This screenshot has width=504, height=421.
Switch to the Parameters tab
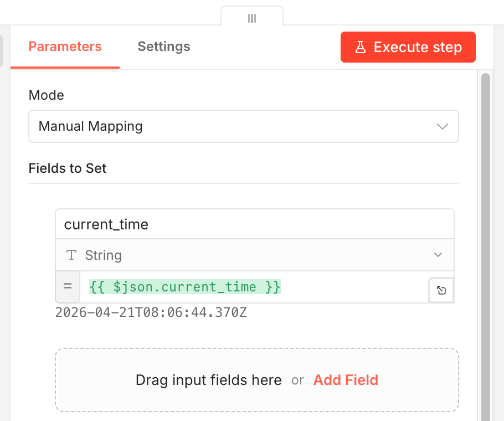(x=65, y=47)
